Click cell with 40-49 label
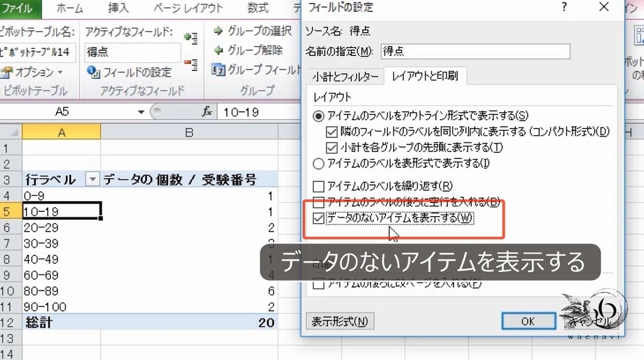The height and width of the screenshot is (360, 644). pyautogui.click(x=62, y=259)
